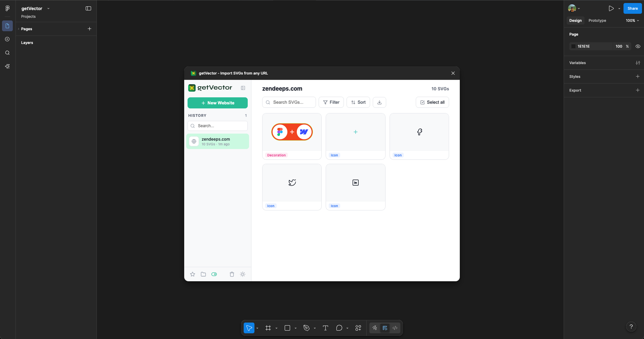Select the plus sign Icon SVG card
This screenshot has width=644, height=339.
tap(355, 136)
